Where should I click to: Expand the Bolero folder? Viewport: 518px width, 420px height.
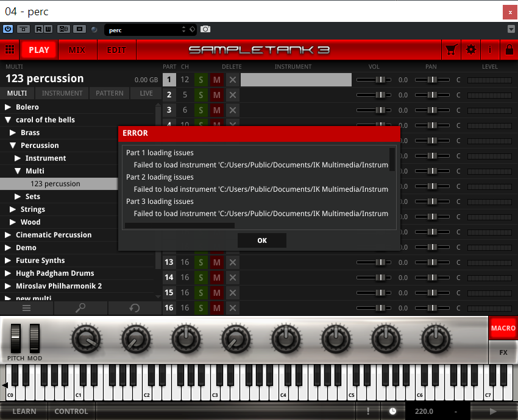(8, 107)
